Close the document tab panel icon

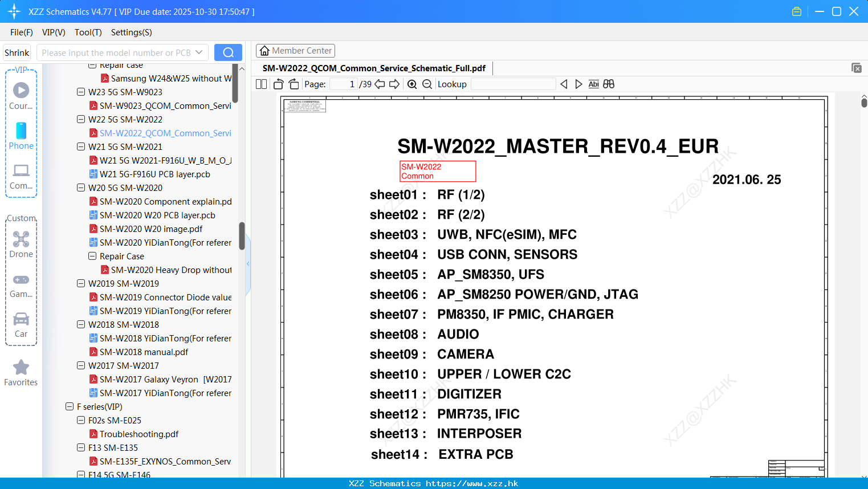click(857, 68)
